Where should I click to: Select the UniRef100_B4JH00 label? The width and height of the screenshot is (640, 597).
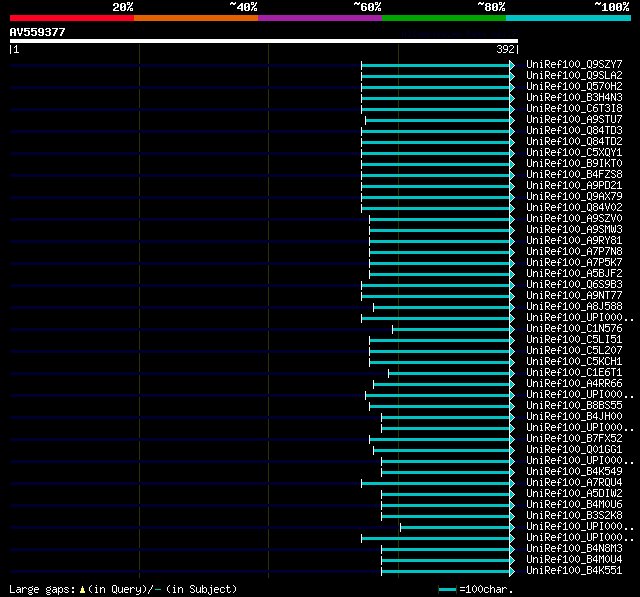tap(574, 417)
